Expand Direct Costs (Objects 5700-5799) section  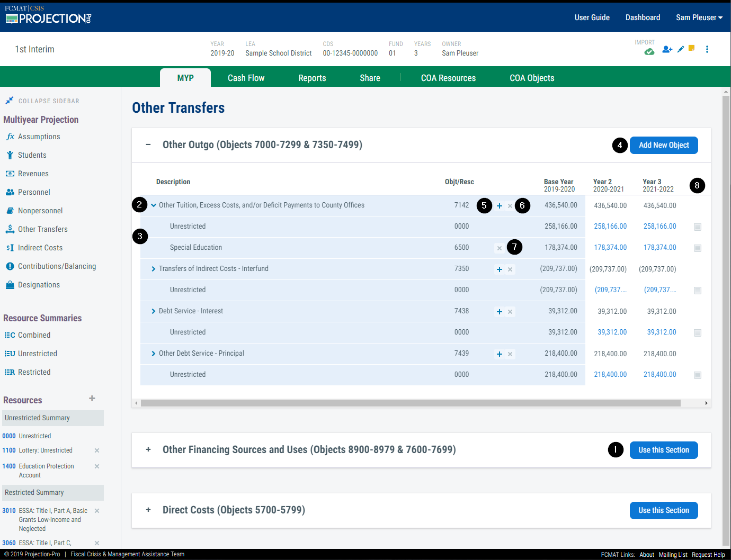coord(148,510)
